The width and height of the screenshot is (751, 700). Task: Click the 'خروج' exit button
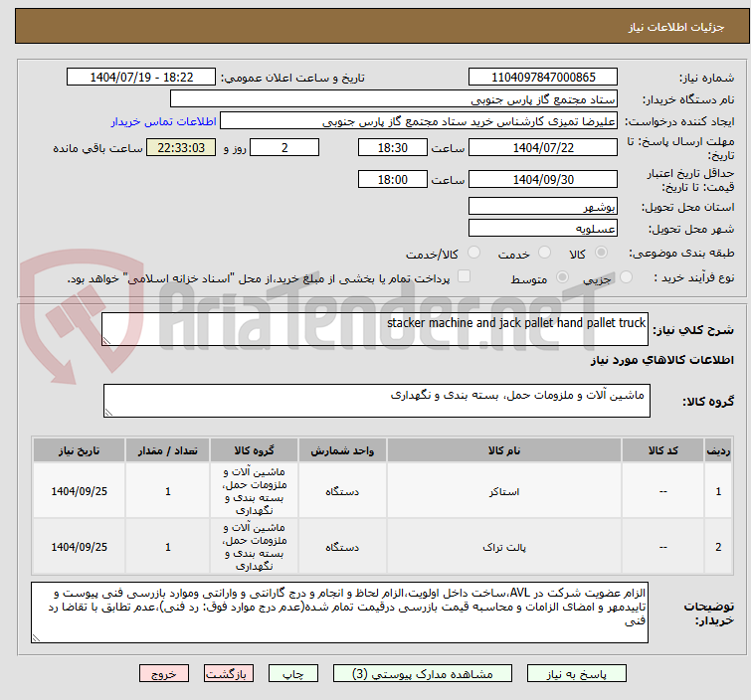(163, 673)
